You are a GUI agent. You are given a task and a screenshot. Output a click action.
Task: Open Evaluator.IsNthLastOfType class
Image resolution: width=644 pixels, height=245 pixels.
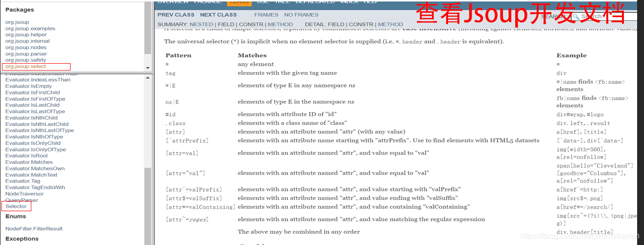click(x=40, y=130)
